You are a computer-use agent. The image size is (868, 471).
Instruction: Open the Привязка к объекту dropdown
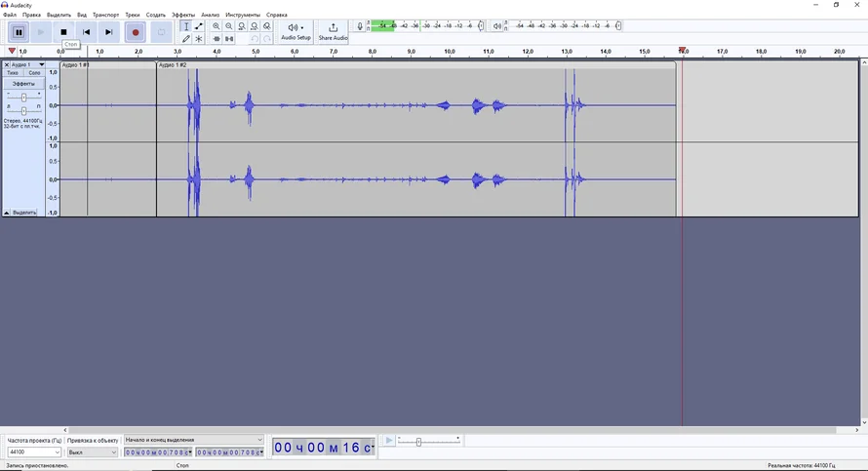click(113, 452)
